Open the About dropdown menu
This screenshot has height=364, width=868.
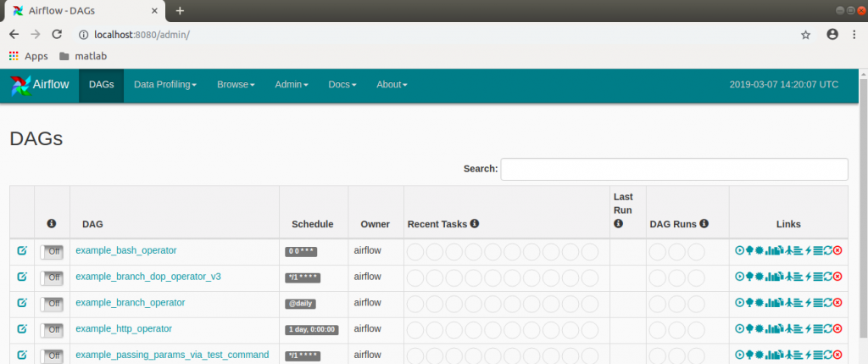coord(392,85)
